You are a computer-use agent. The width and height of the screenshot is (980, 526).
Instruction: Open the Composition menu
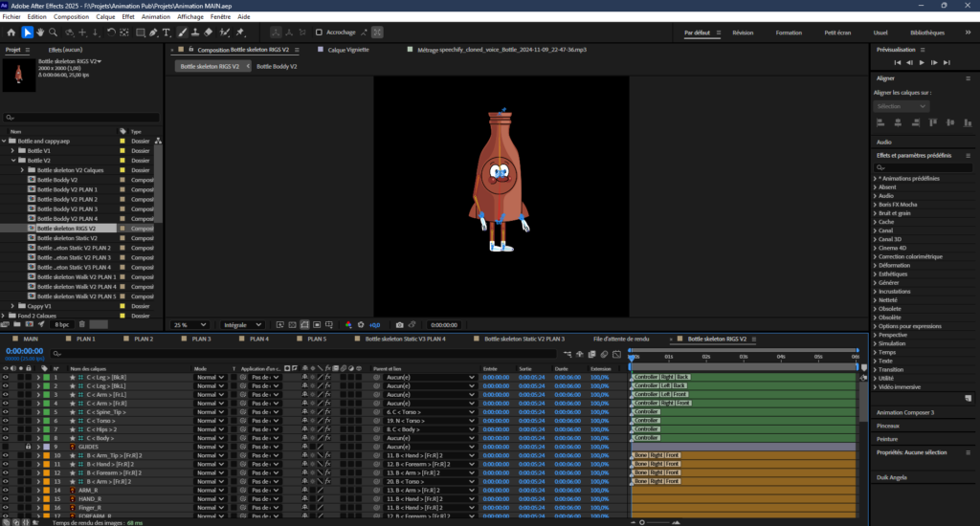tap(71, 16)
